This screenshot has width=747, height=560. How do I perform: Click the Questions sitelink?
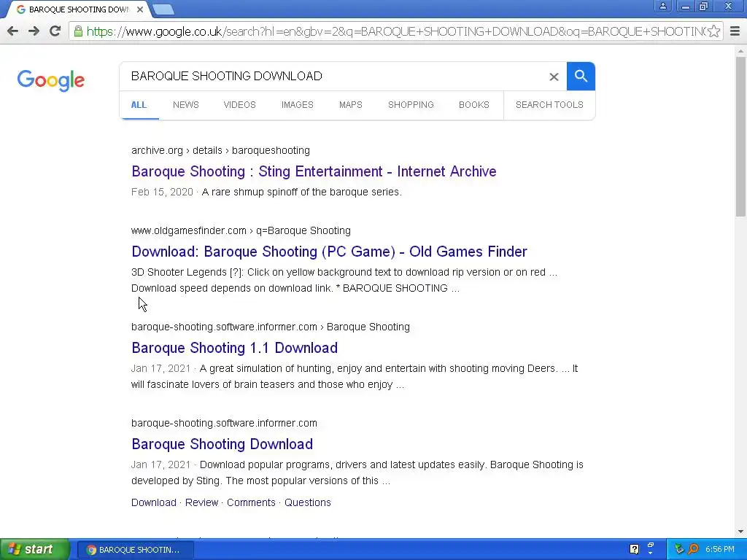point(308,503)
